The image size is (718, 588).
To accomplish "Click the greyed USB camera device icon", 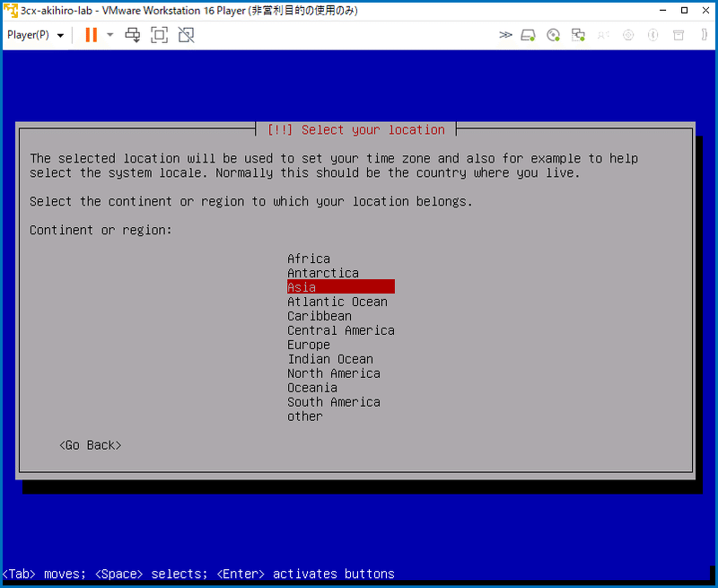I will coord(628,35).
